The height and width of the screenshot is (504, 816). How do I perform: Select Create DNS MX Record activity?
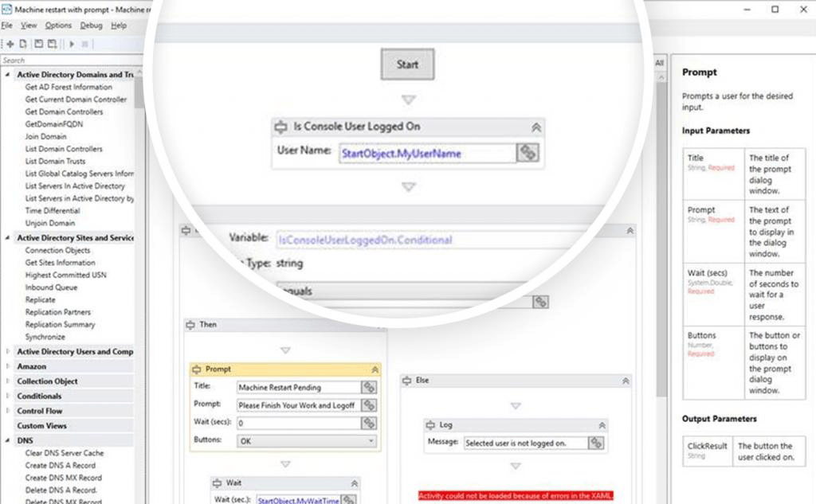click(x=64, y=478)
